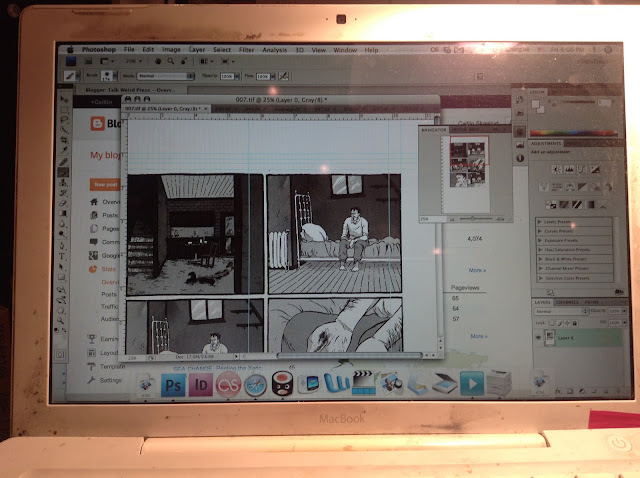Image resolution: width=640 pixels, height=478 pixels.
Task: Open InDesign from the Dock
Action: tap(200, 385)
